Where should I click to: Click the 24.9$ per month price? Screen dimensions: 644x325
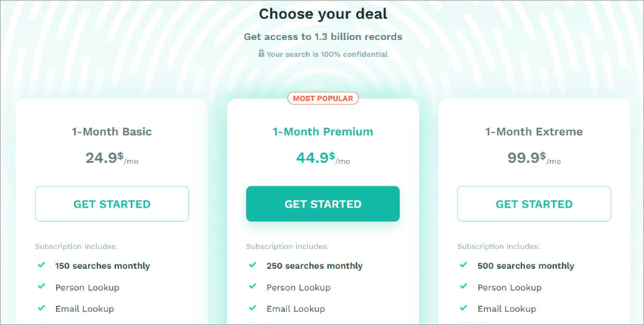pyautogui.click(x=112, y=158)
